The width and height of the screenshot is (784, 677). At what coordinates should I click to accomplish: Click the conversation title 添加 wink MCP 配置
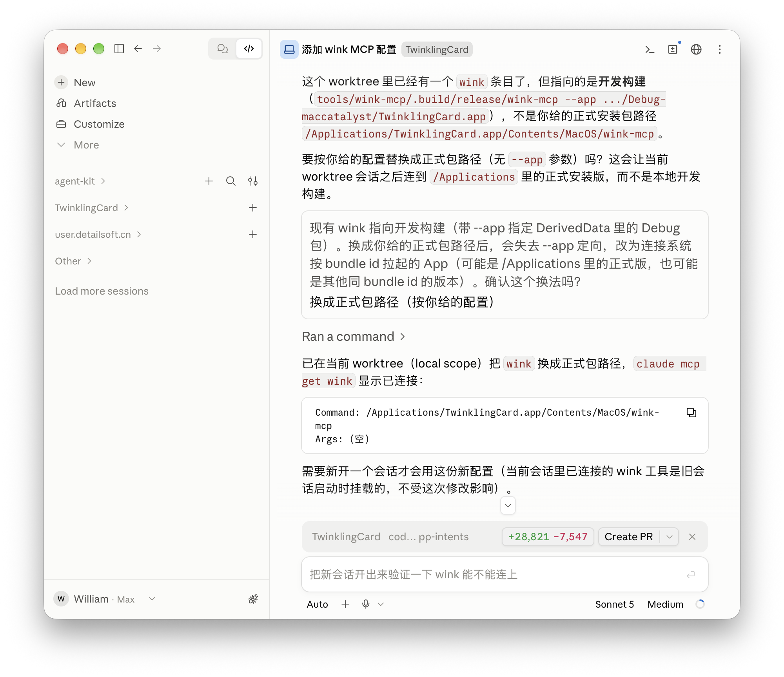(x=349, y=49)
